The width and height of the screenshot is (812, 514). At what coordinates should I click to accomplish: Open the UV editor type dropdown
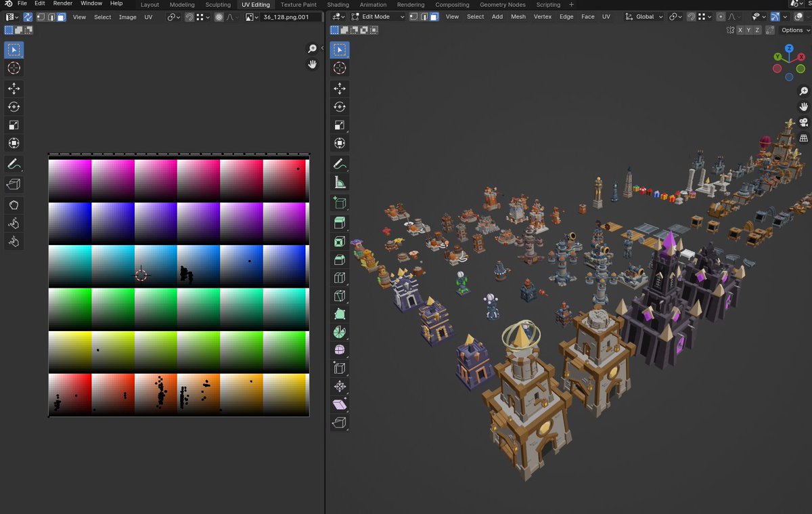(12, 17)
